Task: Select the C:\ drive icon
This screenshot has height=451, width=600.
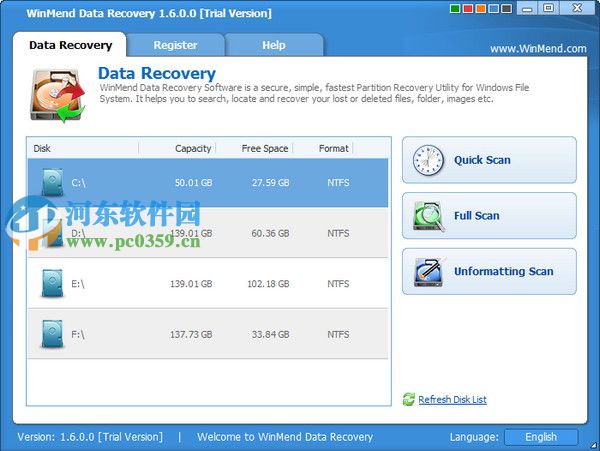Action: [52, 182]
